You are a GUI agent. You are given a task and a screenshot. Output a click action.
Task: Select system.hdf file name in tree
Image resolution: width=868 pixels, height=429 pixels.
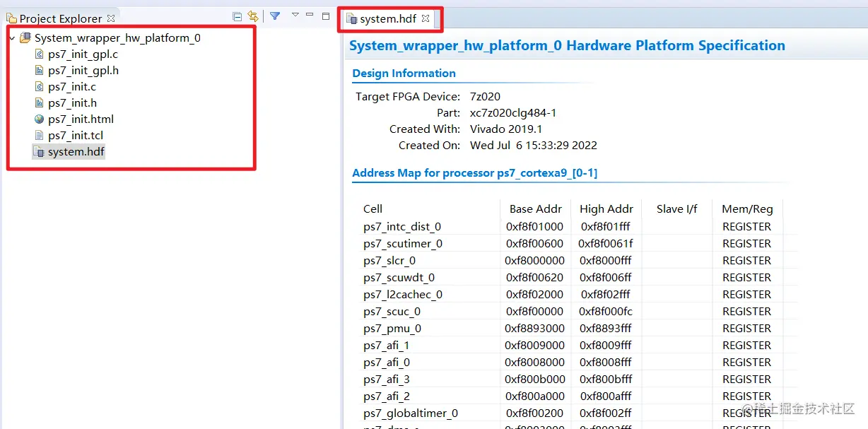(76, 152)
